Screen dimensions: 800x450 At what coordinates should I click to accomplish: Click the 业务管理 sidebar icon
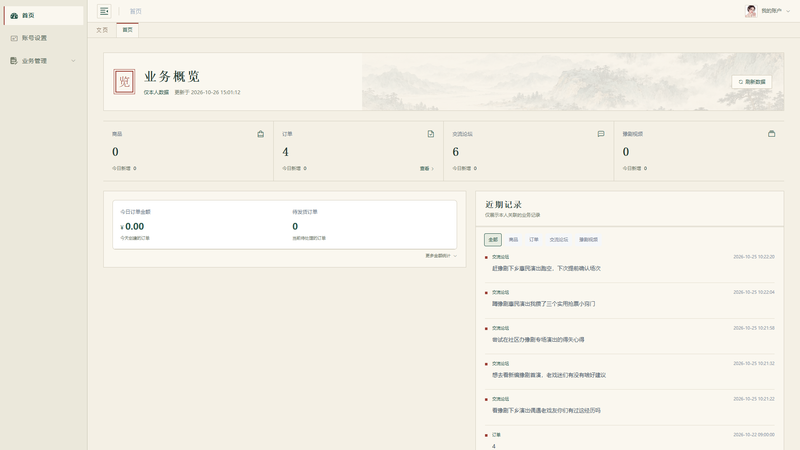click(14, 61)
